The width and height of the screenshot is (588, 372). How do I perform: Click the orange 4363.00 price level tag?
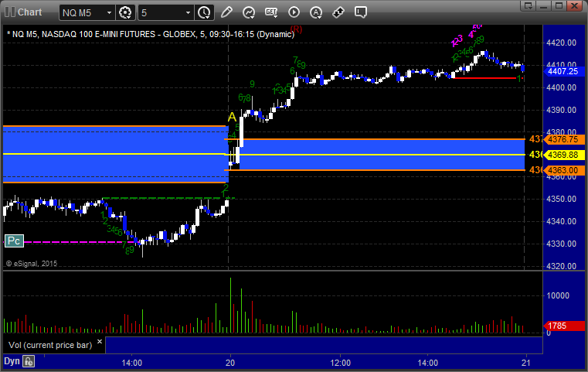[563, 170]
